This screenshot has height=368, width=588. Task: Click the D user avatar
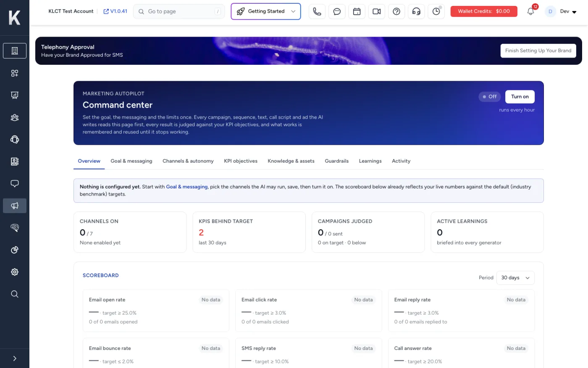[x=550, y=11]
